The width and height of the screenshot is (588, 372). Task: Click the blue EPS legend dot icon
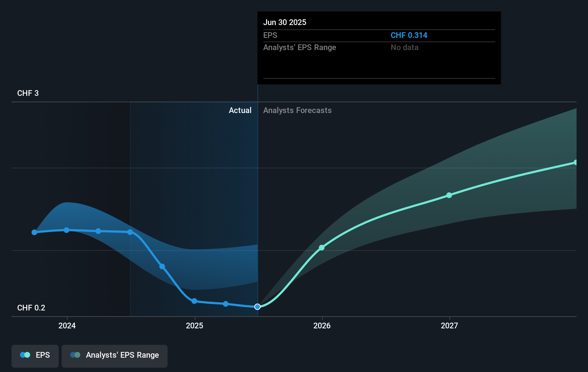(x=24, y=354)
